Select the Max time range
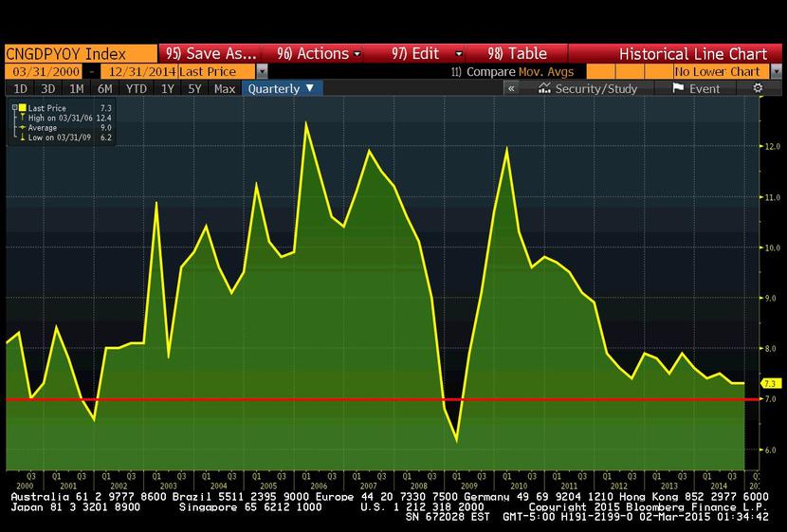787x532 pixels. click(x=225, y=88)
